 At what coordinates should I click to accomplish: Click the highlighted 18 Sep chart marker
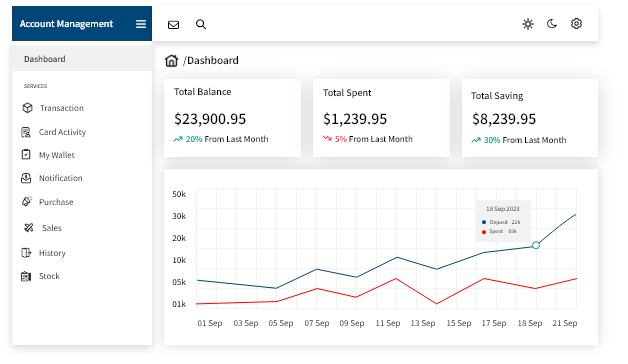point(536,245)
